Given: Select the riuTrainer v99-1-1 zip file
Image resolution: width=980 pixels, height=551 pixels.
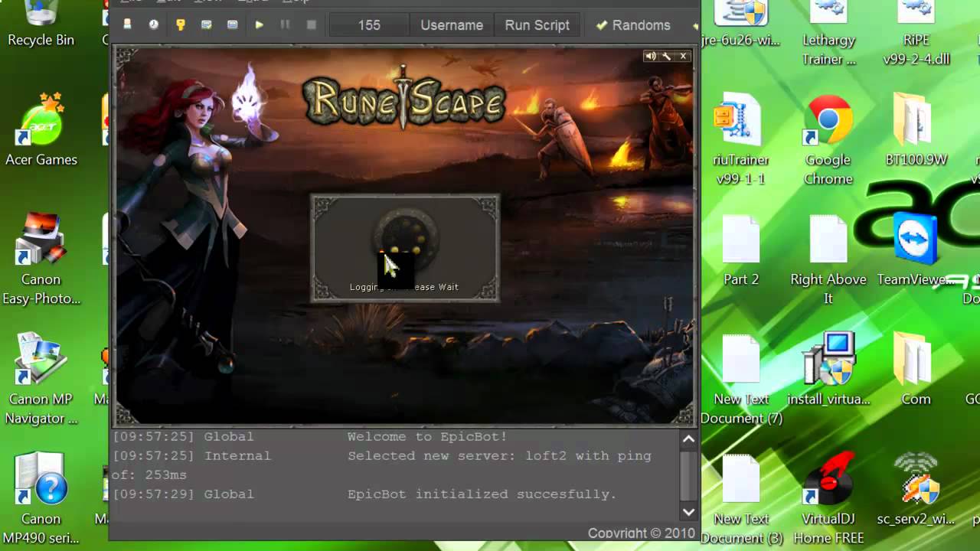Looking at the screenshot, I should 741,141.
